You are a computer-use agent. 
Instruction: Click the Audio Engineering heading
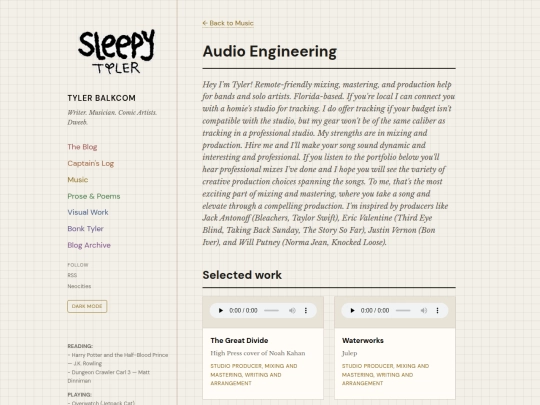tap(270, 51)
